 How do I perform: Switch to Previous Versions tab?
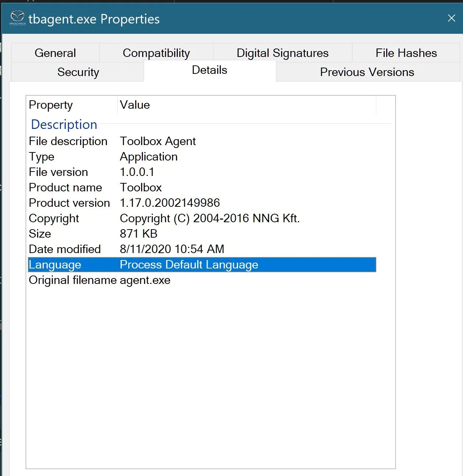(367, 72)
